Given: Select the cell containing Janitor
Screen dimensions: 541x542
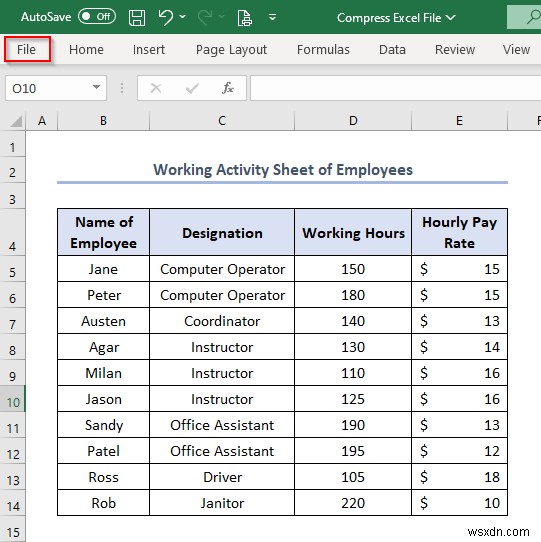Looking at the screenshot, I should (222, 503).
